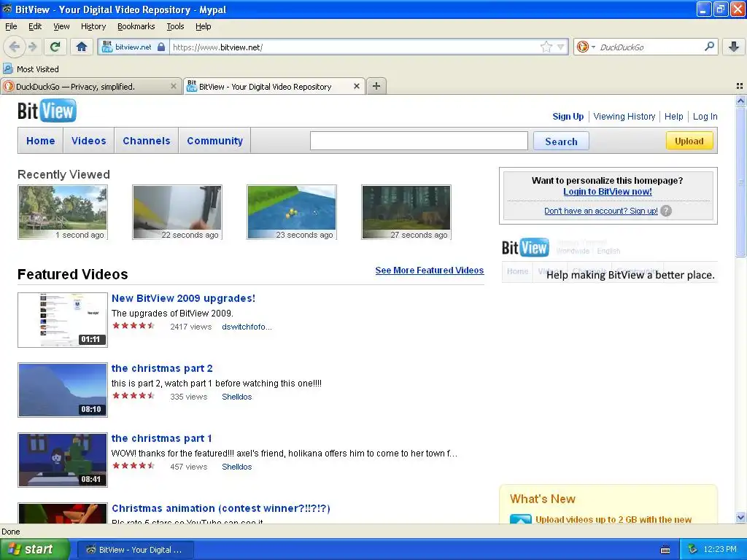This screenshot has height=560, width=747.
Task: Click Don't have an account Sign up link
Action: point(601,211)
